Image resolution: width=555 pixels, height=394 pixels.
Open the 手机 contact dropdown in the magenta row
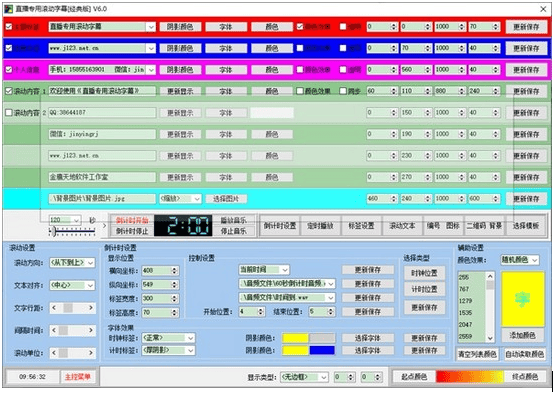coord(151,70)
